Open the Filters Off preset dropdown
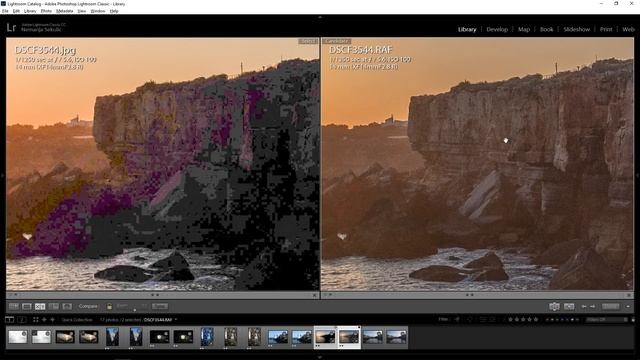The height and width of the screenshot is (360, 640). (x=606, y=320)
